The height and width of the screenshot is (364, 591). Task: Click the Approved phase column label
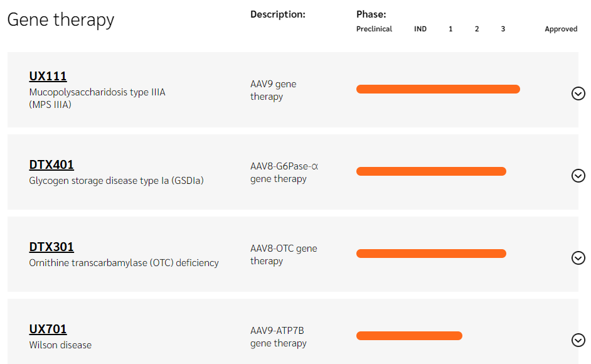561,29
